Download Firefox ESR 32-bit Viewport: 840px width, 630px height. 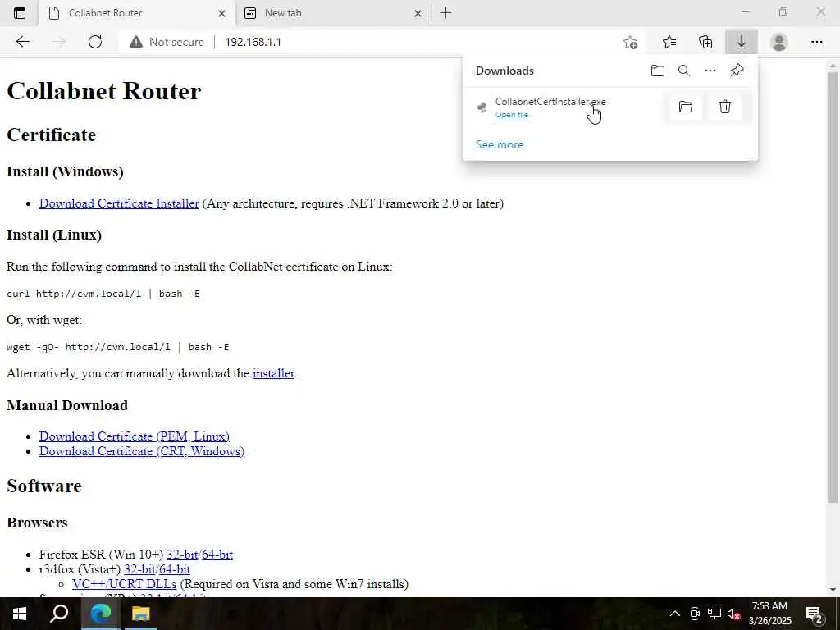pos(182,555)
